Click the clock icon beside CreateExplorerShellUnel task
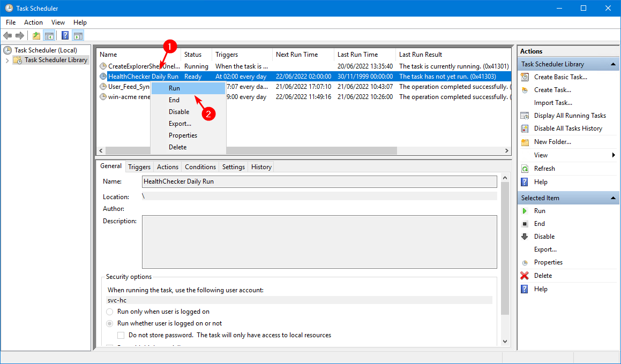 click(103, 66)
